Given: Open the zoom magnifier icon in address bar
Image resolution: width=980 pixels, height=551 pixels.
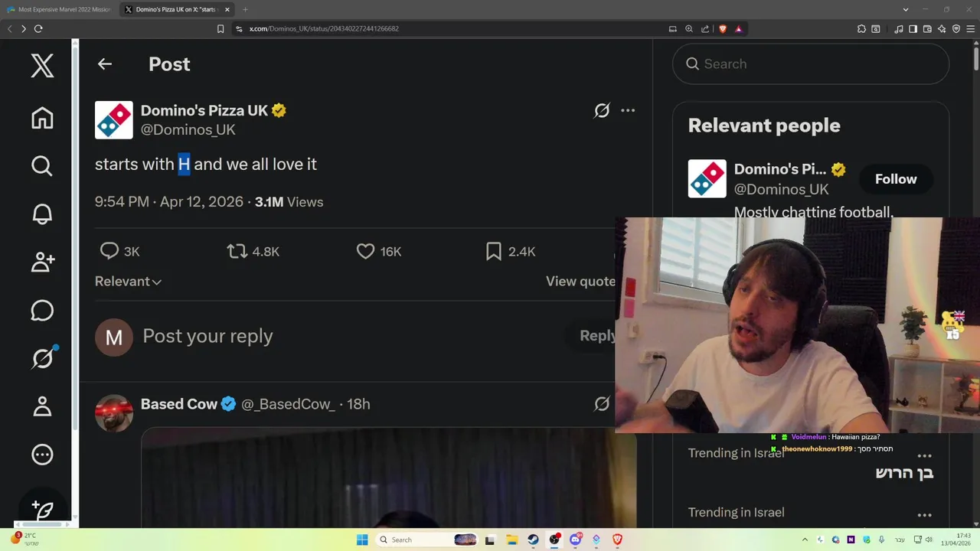Looking at the screenshot, I should pos(688,29).
